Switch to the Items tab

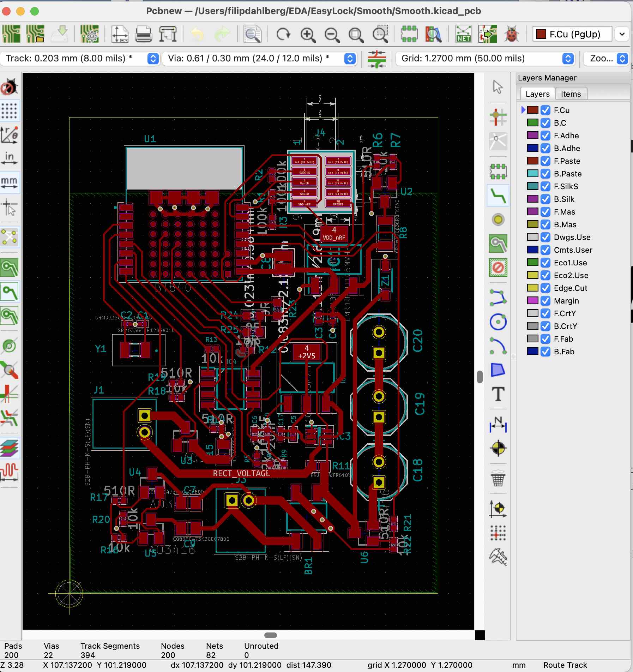571,94
